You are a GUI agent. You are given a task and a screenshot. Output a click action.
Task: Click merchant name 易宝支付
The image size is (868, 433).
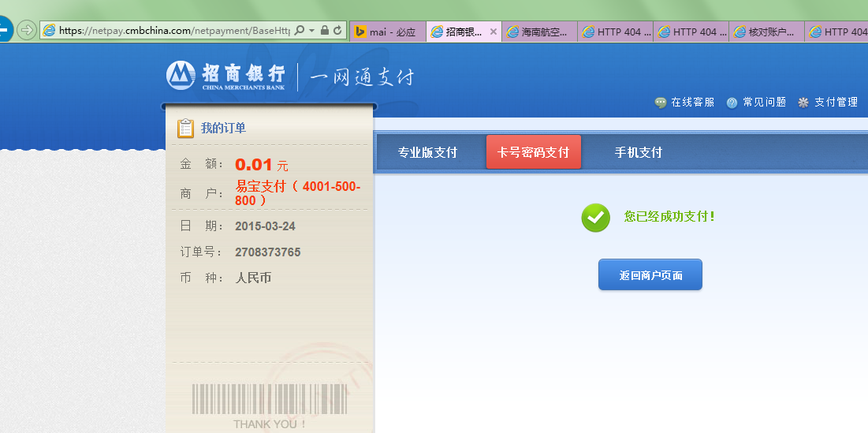[298, 193]
